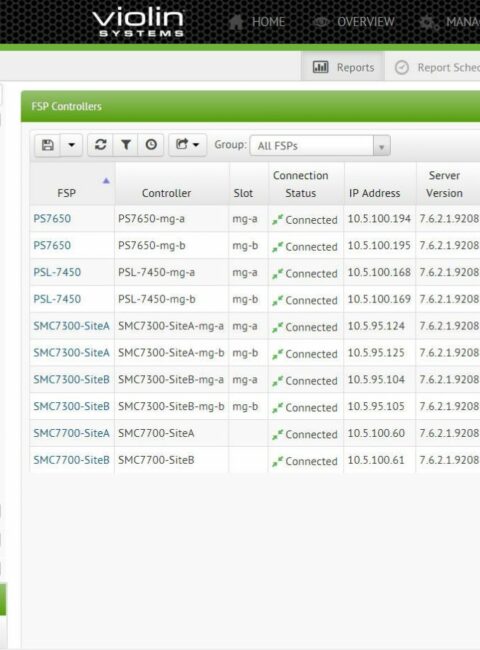Expand the Group All FSPs combo box
The width and height of the screenshot is (480, 650).
(x=320, y=146)
